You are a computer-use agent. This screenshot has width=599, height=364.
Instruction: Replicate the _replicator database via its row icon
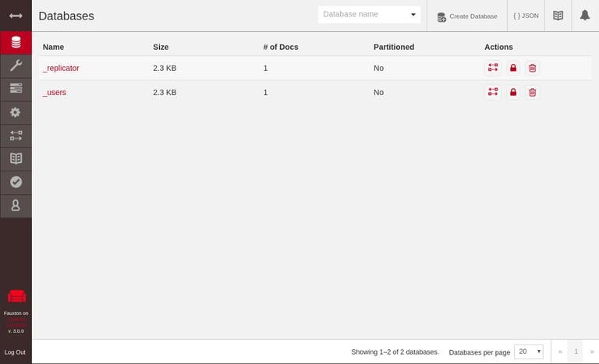pyautogui.click(x=493, y=68)
